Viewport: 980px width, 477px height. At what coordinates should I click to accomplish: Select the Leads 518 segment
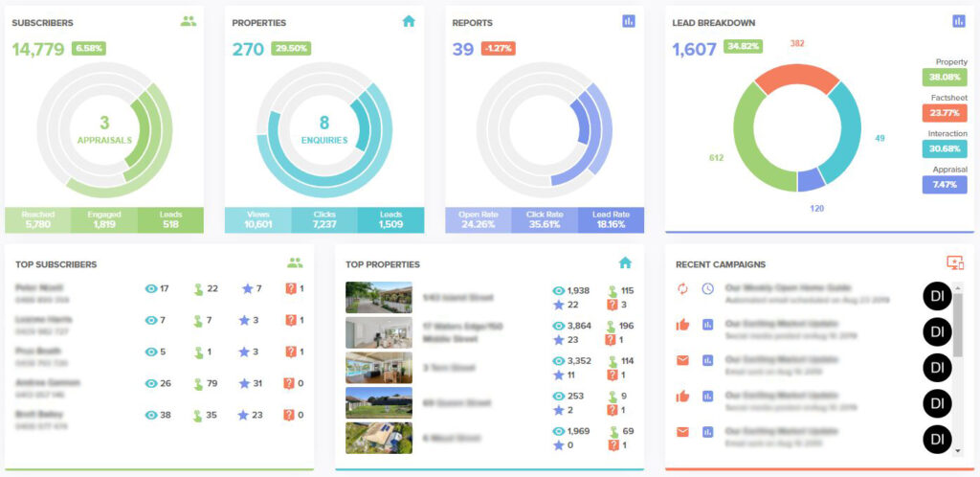[x=170, y=220]
